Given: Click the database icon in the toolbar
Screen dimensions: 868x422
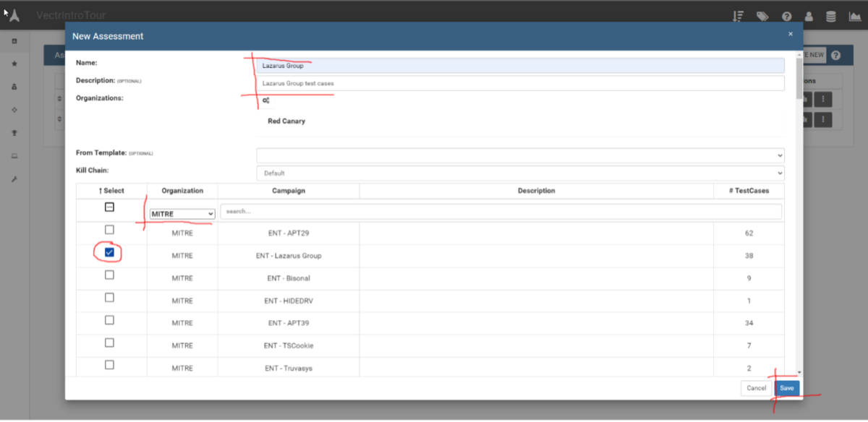Looking at the screenshot, I should tap(830, 16).
